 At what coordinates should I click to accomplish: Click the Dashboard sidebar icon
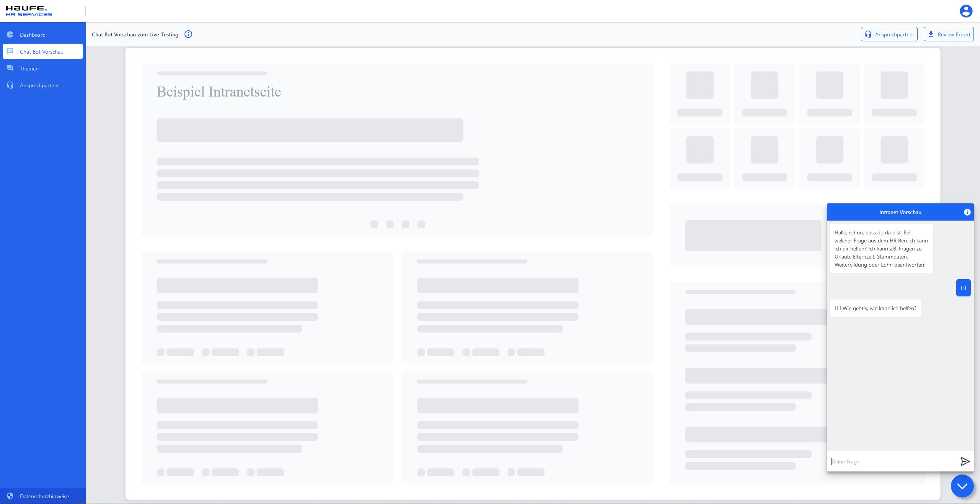coord(10,34)
